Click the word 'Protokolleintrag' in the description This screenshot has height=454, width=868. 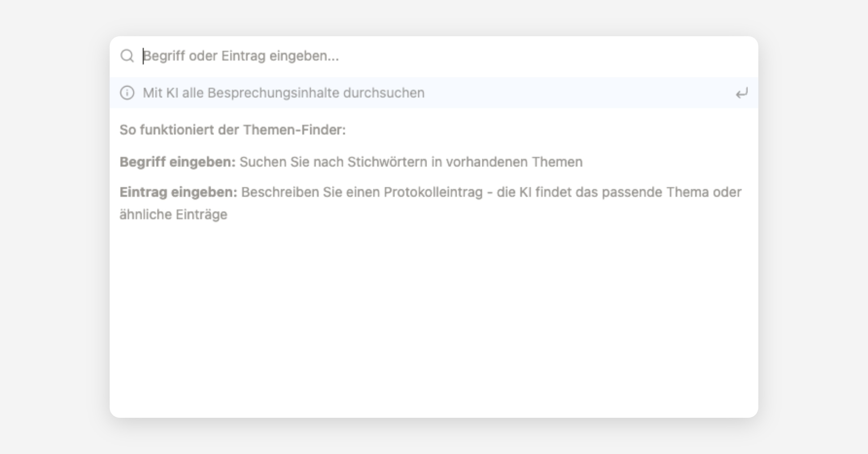433,192
